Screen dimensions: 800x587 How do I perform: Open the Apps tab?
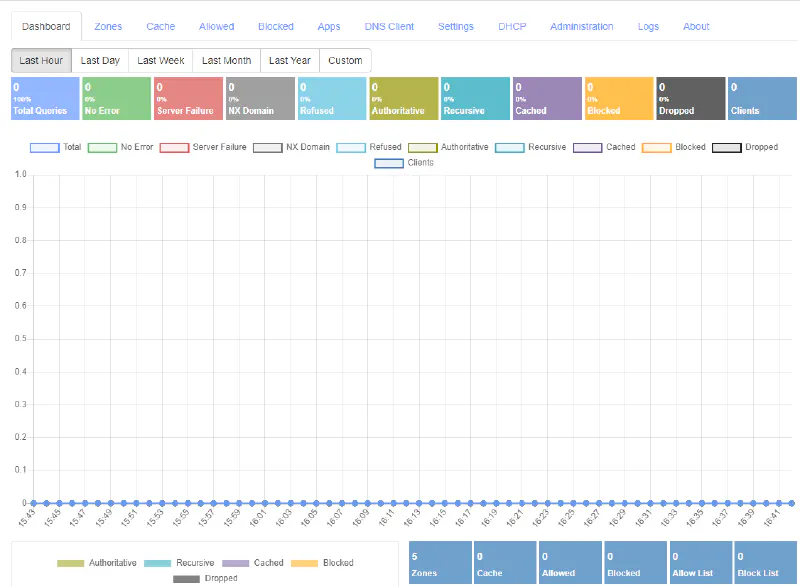(329, 27)
